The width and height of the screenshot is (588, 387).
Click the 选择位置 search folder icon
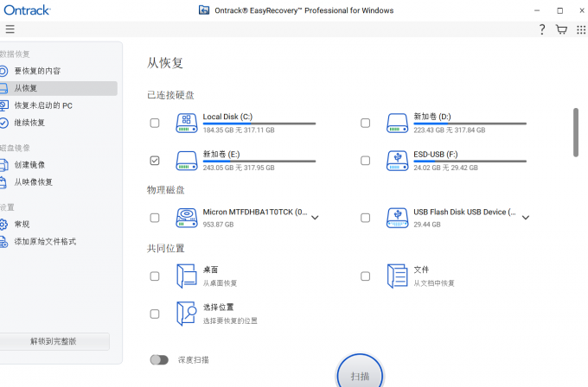pyautogui.click(x=187, y=314)
